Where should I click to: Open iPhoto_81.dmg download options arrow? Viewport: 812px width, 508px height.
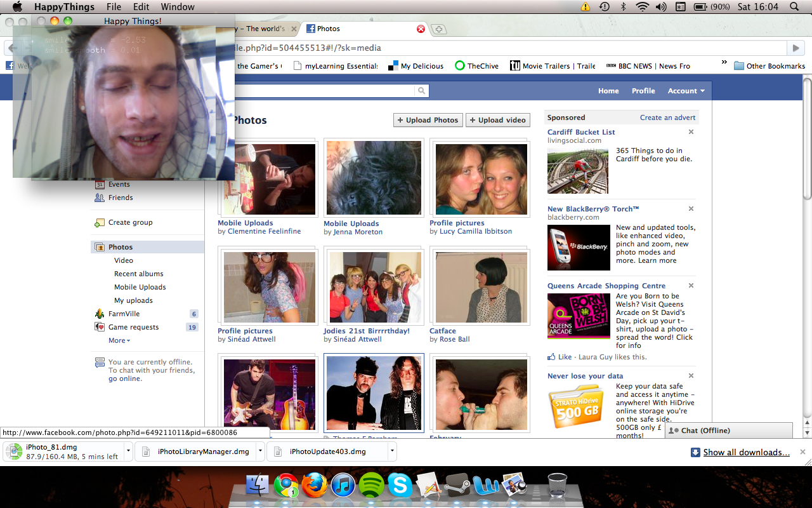coord(129,451)
